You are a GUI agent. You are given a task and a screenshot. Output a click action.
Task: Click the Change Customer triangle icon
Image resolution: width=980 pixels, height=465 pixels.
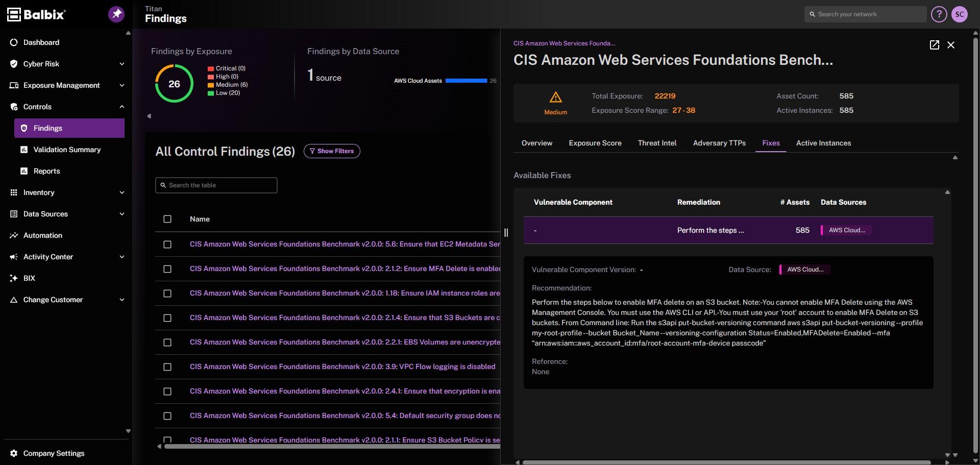14,300
